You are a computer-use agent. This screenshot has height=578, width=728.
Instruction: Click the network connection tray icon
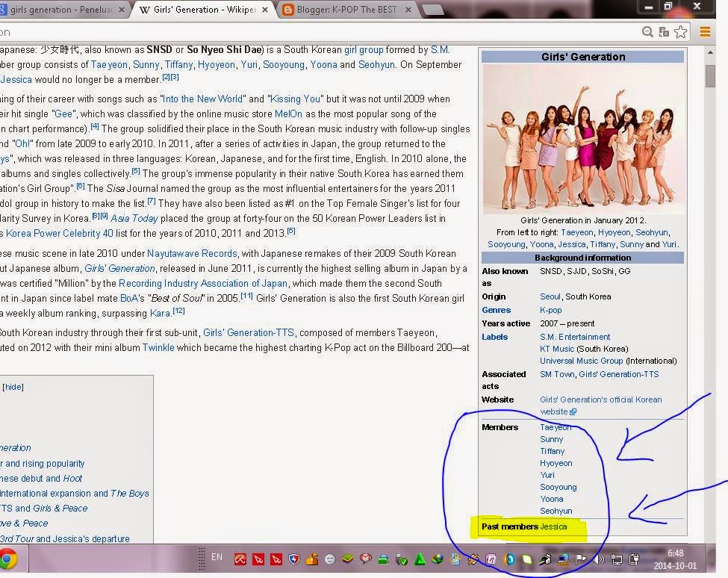(617, 559)
